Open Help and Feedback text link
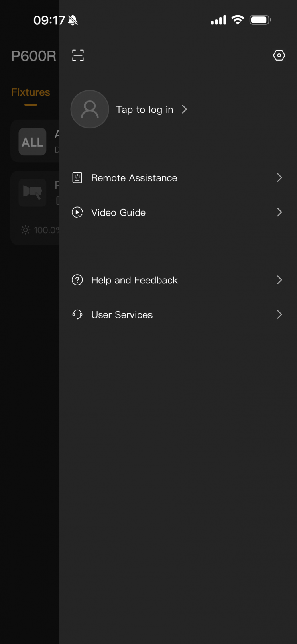The height and width of the screenshot is (644, 297). (134, 280)
